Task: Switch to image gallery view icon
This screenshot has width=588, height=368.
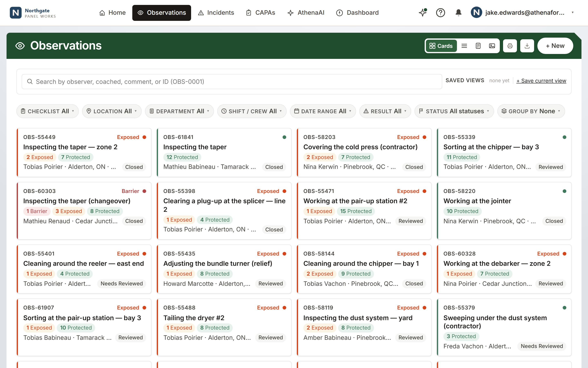Action: coord(492,46)
